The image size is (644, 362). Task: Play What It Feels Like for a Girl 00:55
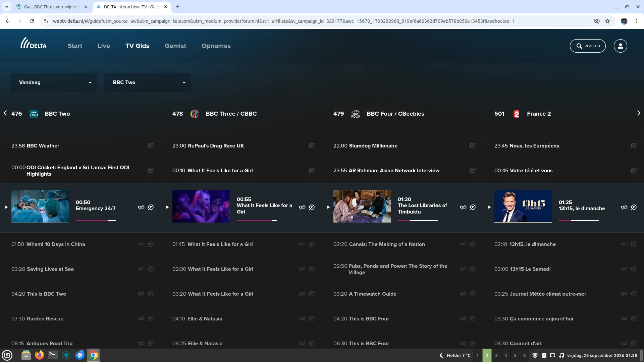click(x=167, y=207)
